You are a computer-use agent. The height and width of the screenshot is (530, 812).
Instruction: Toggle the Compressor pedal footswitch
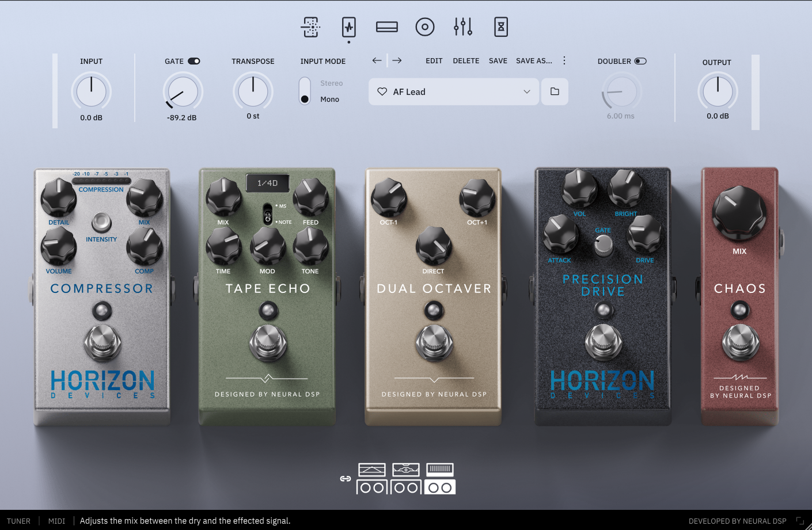click(x=103, y=342)
